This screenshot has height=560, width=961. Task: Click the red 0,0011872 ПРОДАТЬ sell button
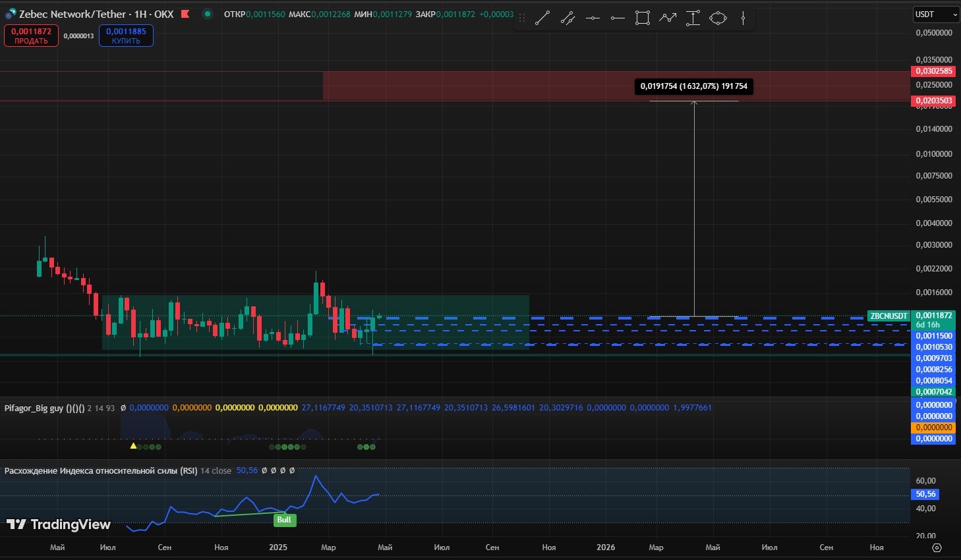31,36
